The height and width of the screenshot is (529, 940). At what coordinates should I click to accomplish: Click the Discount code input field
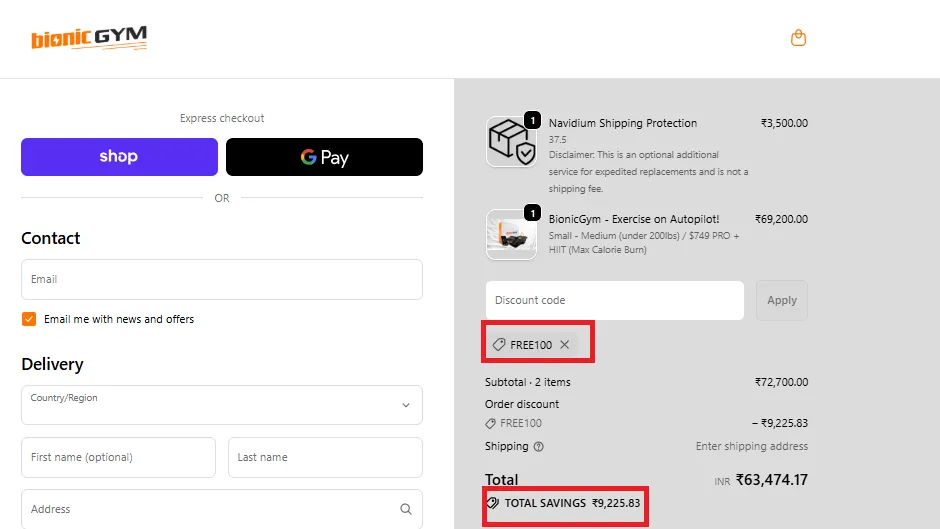[614, 300]
